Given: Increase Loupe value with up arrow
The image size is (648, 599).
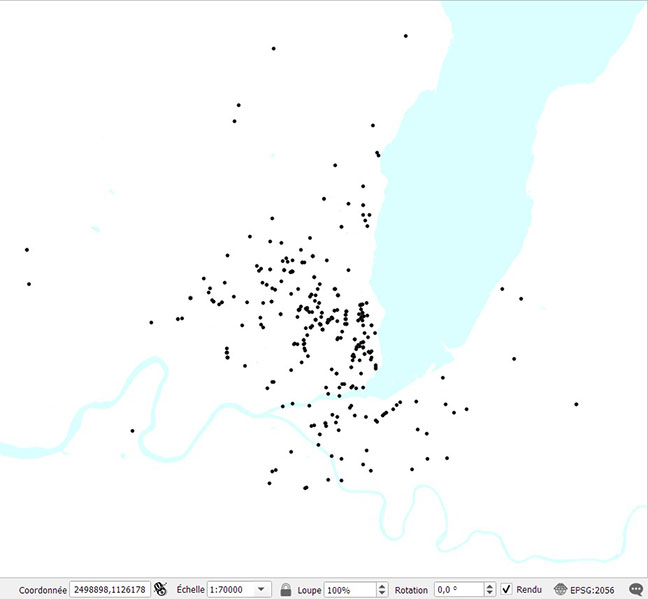Looking at the screenshot, I should pos(382,586).
